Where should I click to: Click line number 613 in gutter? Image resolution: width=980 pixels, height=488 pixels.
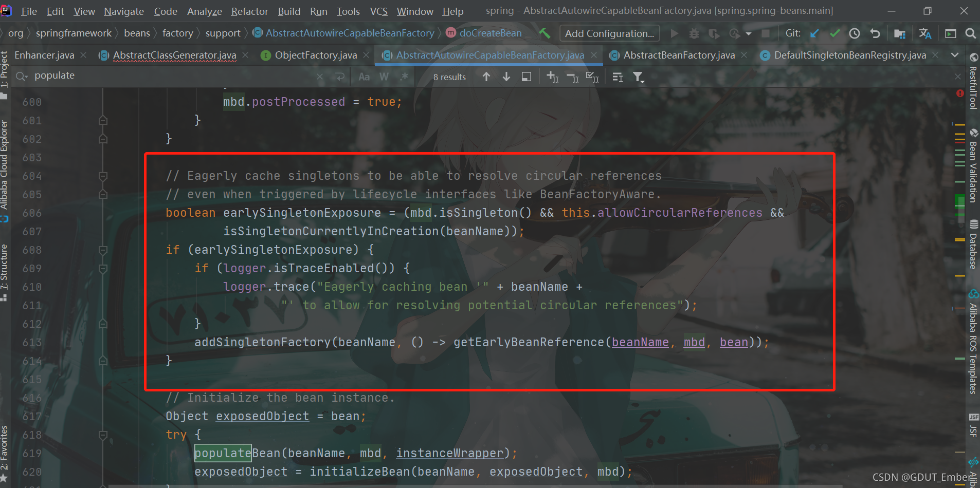tap(32, 343)
